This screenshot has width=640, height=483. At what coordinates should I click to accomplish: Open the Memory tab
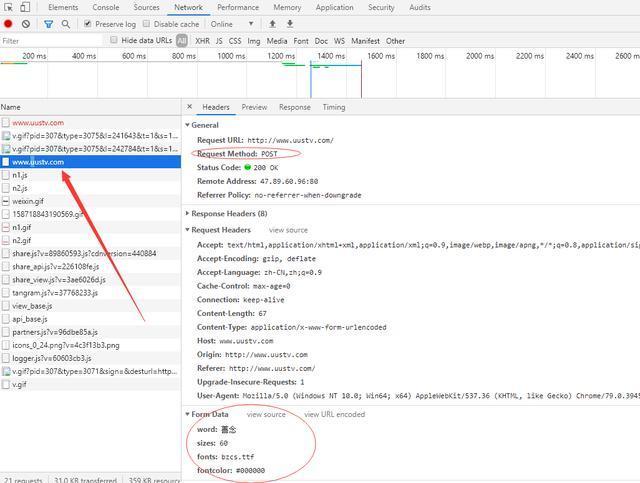(287, 7)
